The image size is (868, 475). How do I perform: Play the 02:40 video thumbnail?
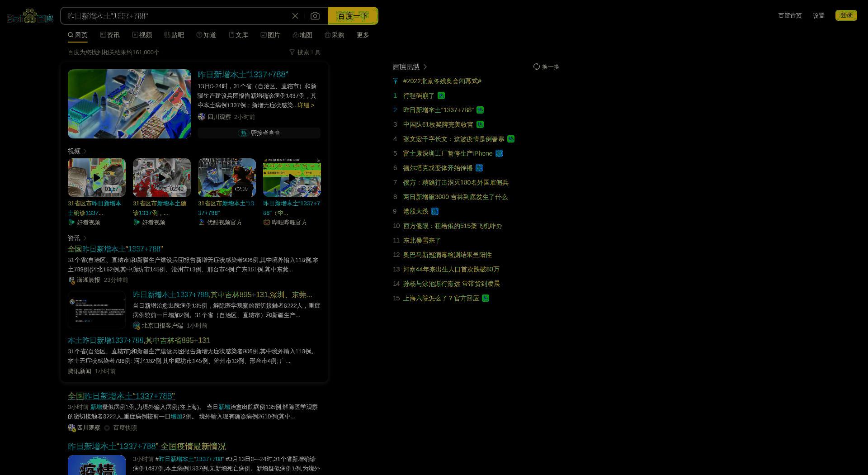(162, 177)
